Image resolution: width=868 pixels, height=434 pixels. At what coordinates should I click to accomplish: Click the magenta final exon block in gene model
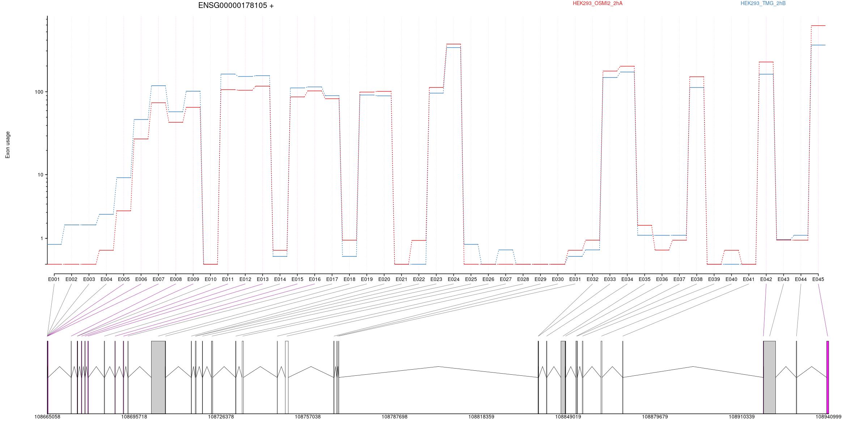click(x=827, y=377)
